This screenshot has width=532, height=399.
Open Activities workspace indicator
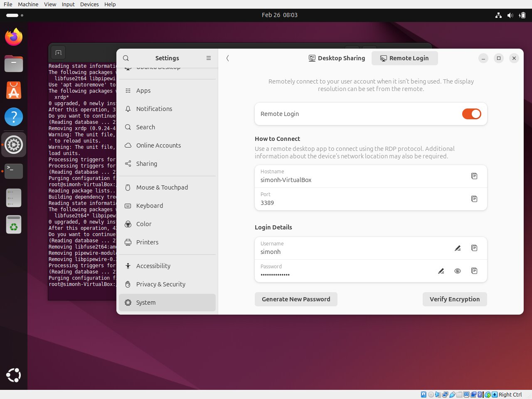(15, 15)
